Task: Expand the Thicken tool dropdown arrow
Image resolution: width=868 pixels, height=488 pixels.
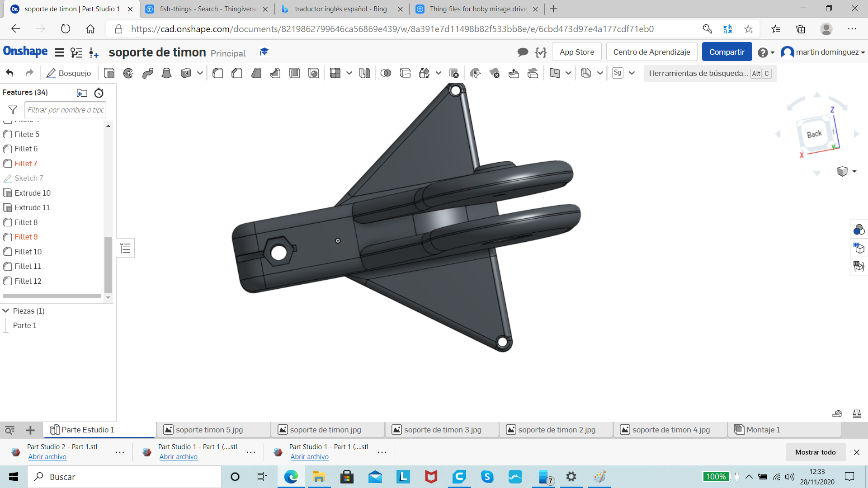Action: (200, 73)
